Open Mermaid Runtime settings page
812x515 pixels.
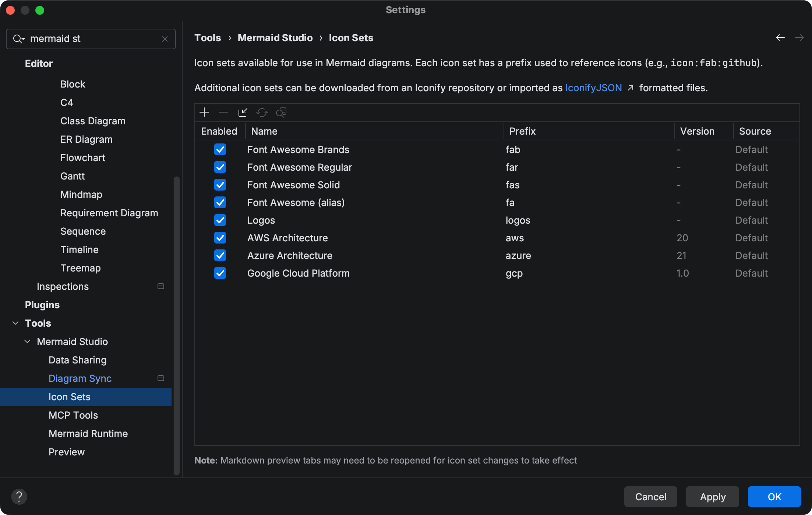(88, 433)
